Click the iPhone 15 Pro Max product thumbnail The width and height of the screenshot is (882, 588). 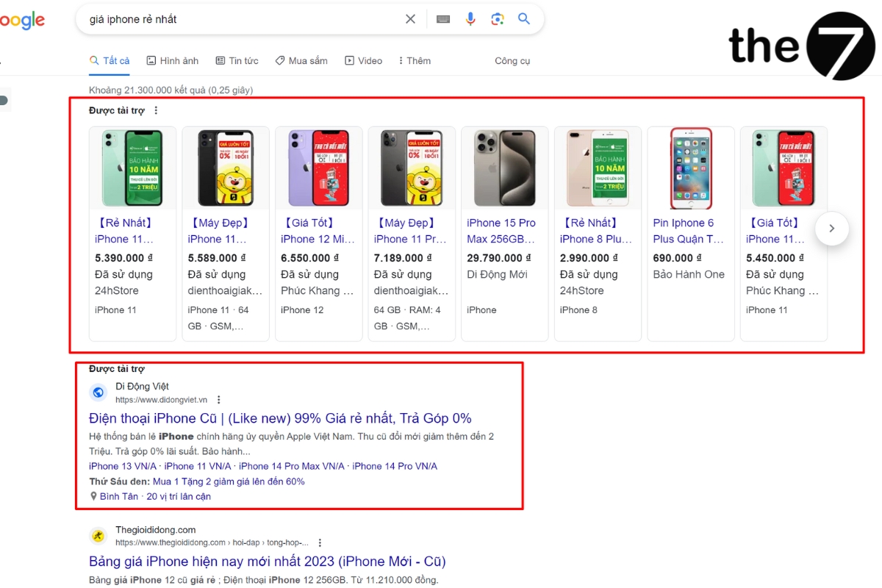pyautogui.click(x=504, y=168)
